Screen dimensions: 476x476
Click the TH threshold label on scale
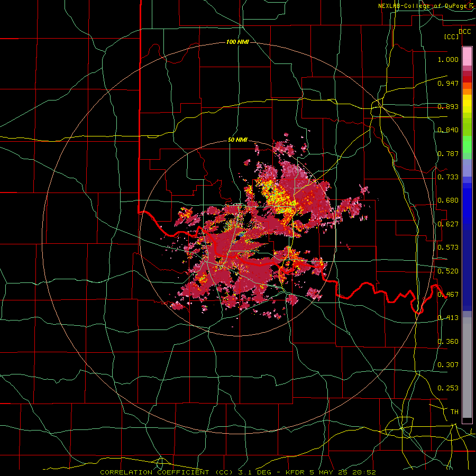tap(454, 412)
